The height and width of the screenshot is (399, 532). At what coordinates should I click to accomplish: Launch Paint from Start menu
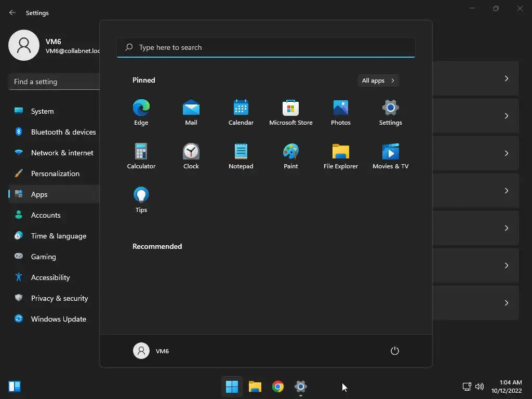coord(291,156)
